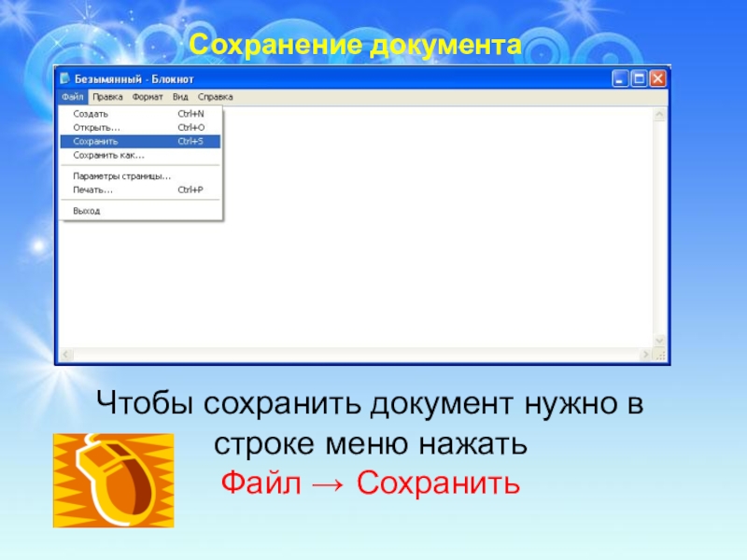
Task: Open the Вид menu
Action: [x=180, y=97]
